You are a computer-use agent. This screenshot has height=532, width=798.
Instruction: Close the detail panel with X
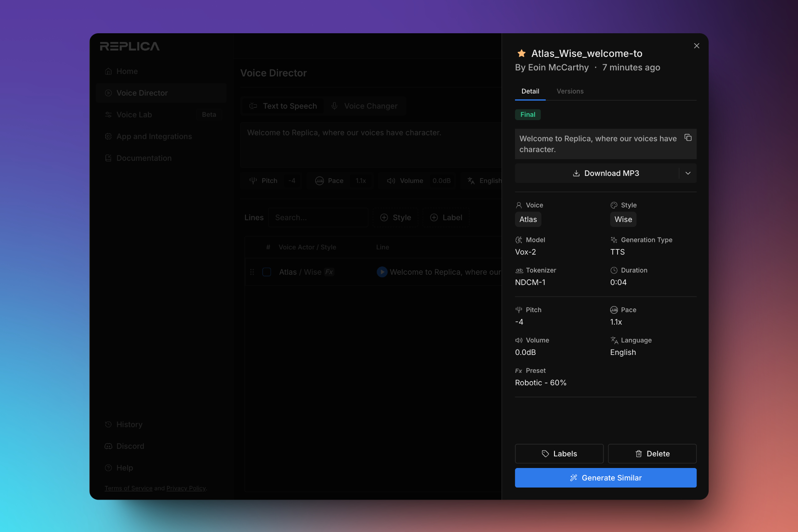click(x=697, y=46)
